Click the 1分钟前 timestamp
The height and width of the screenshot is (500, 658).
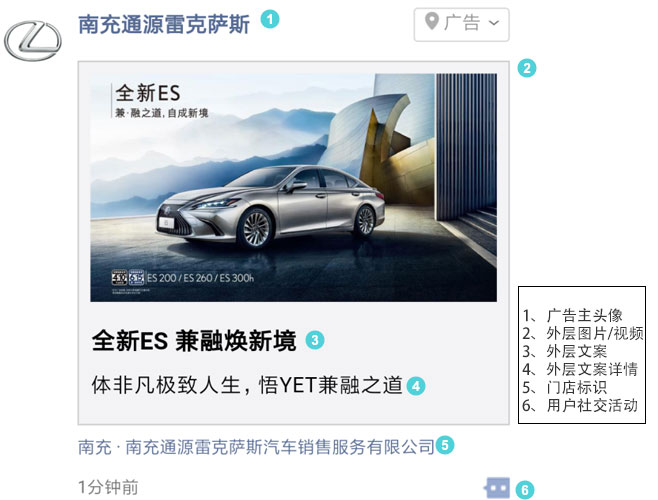108,487
